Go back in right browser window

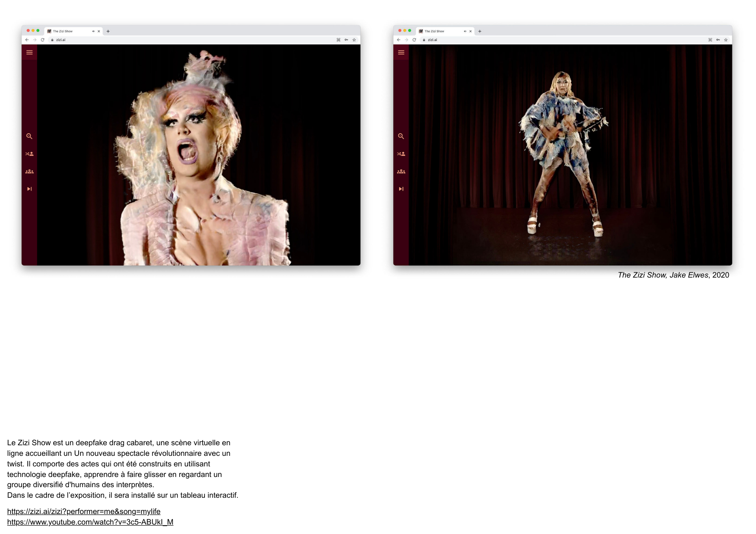[398, 40]
